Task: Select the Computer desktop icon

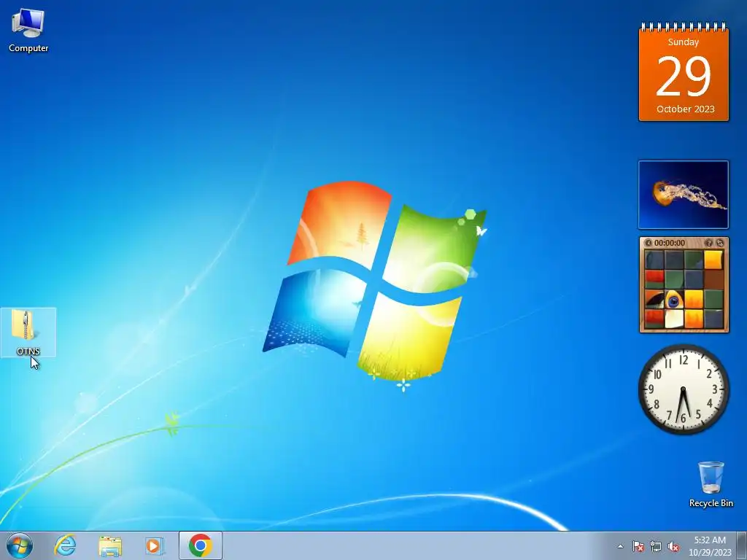Action: point(28,31)
